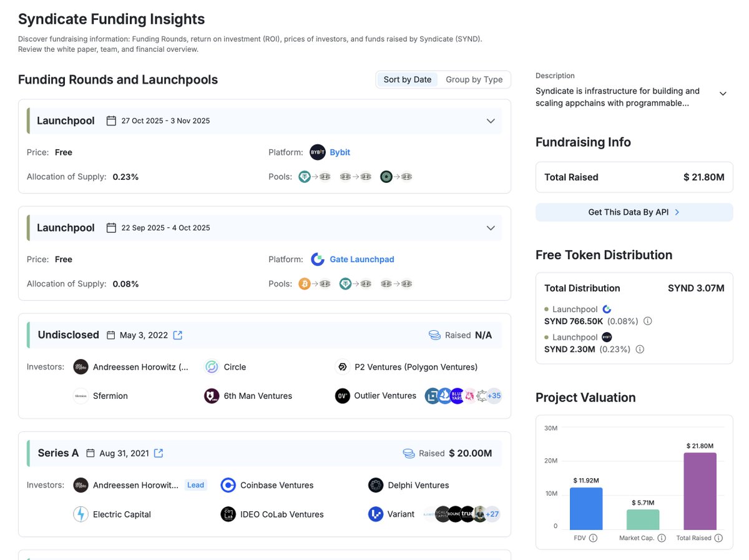Expand the Description text chevron
This screenshot has height=560, width=749.
pos(723,94)
